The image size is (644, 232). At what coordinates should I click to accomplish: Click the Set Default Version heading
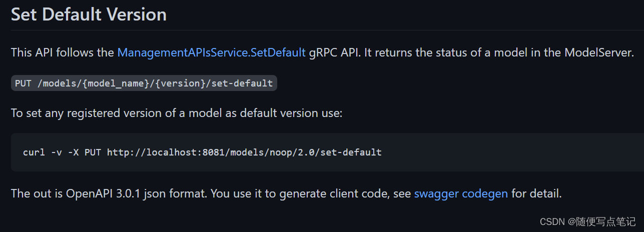click(x=89, y=14)
